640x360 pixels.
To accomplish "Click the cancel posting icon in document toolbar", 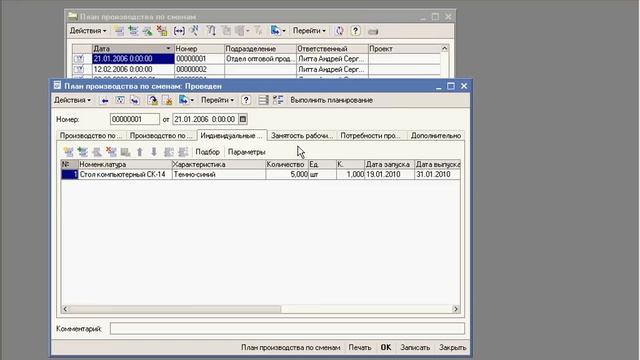I will click(167, 100).
